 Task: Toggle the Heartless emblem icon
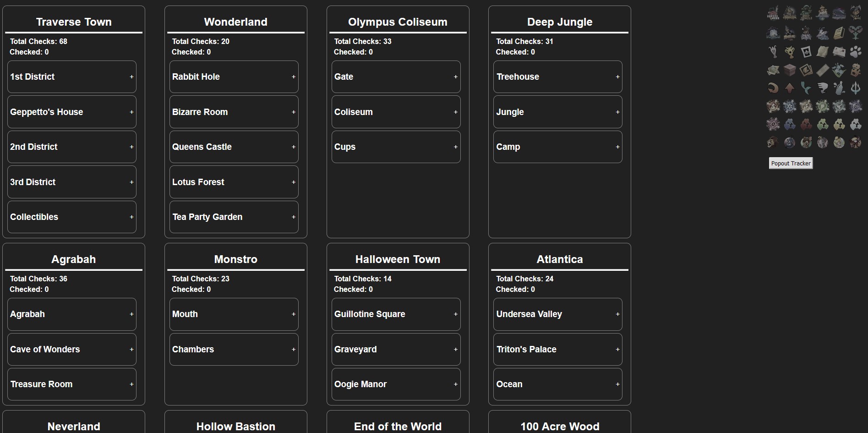click(x=856, y=33)
